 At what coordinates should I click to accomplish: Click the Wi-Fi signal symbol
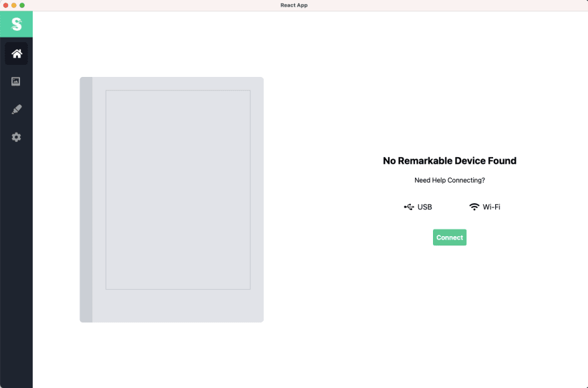point(474,207)
